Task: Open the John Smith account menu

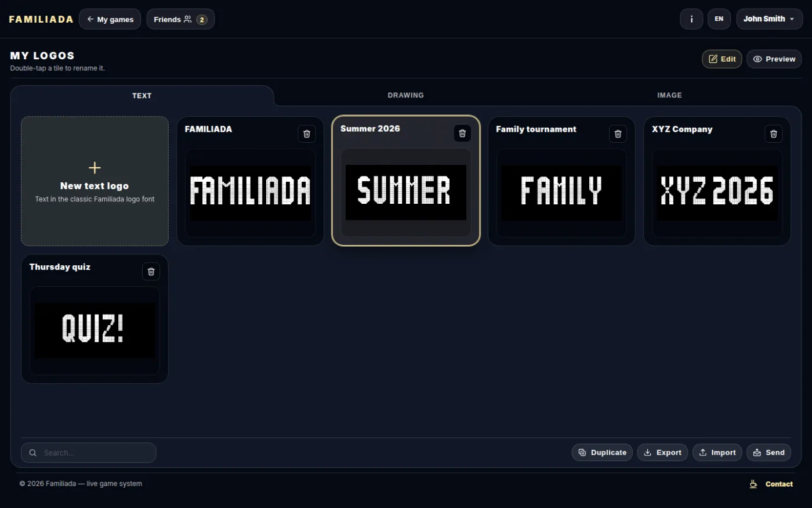Action: coord(770,19)
